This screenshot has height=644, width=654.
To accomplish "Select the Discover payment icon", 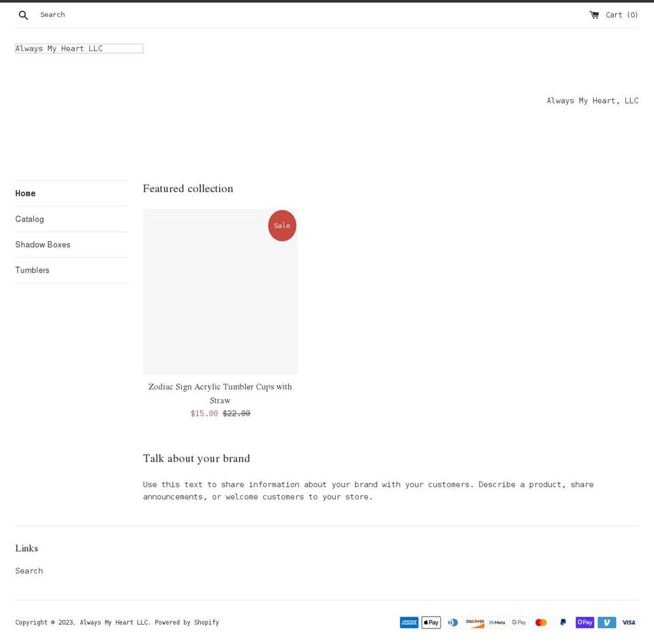I will click(x=475, y=622).
